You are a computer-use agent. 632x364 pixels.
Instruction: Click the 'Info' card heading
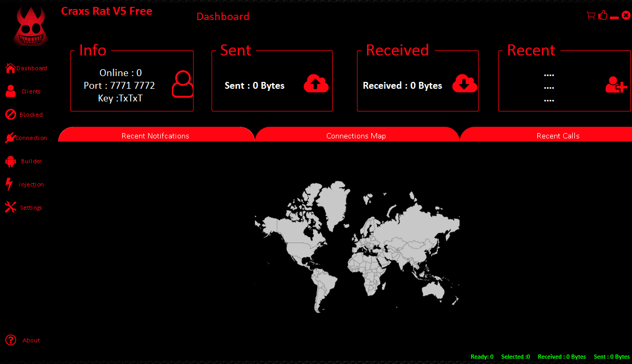pyautogui.click(x=93, y=50)
